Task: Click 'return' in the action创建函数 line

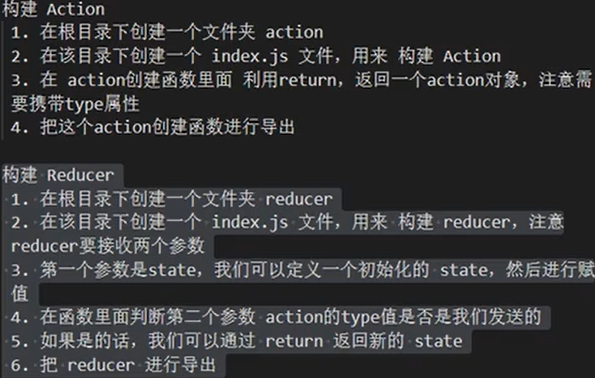Action: point(307,80)
